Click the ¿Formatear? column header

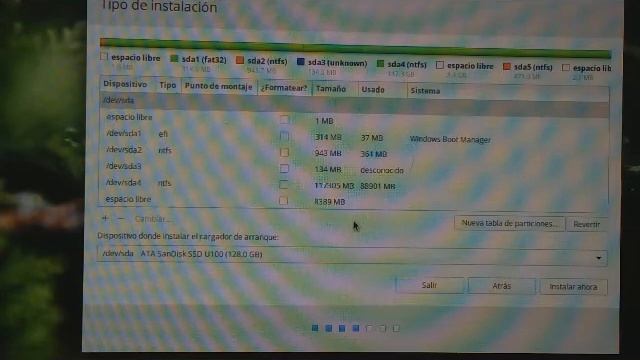click(284, 88)
